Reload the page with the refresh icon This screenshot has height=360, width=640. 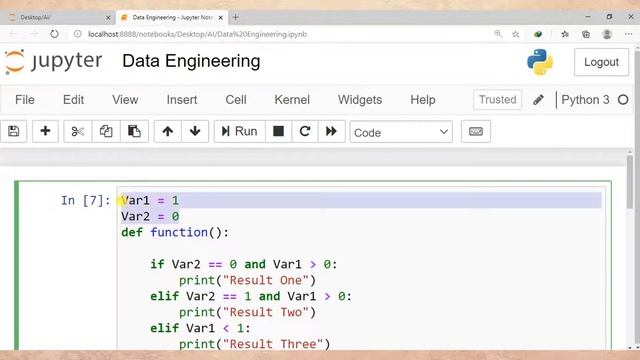click(54, 34)
